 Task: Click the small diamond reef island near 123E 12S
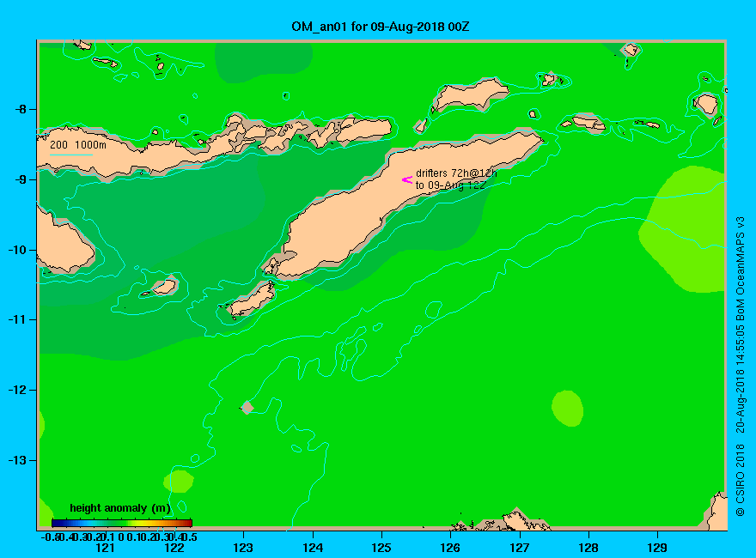click(247, 407)
